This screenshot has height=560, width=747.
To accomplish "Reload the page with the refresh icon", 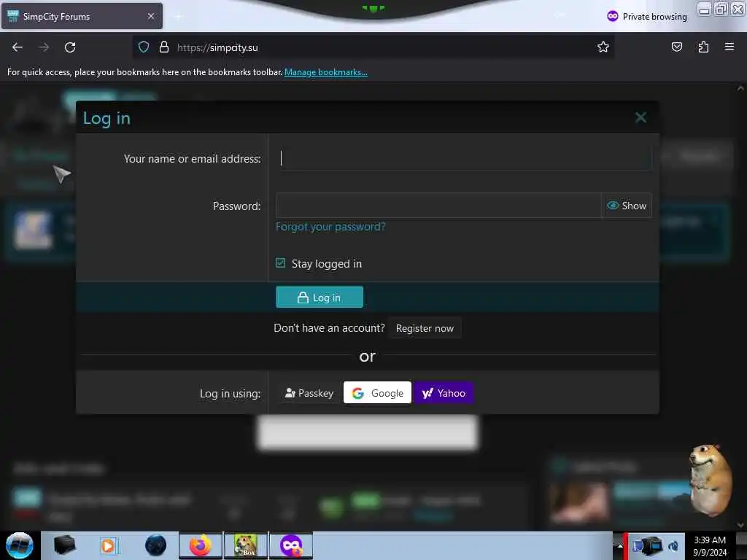I will coord(70,47).
